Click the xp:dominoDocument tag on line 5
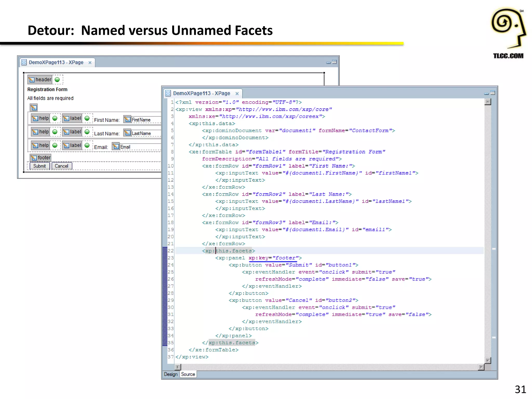 pos(298,130)
